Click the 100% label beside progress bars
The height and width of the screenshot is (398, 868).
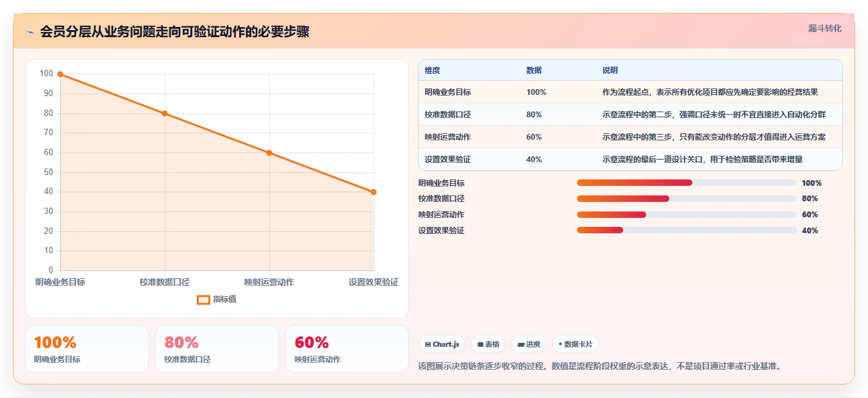tap(812, 183)
